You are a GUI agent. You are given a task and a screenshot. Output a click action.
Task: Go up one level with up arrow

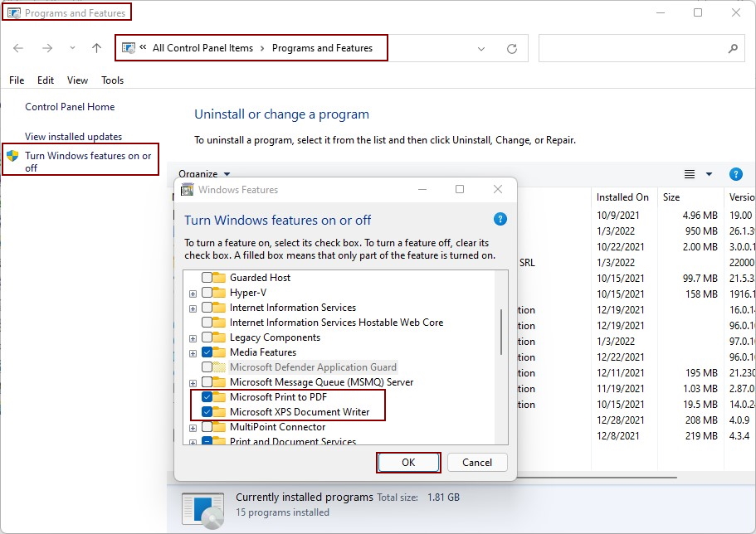coord(96,48)
